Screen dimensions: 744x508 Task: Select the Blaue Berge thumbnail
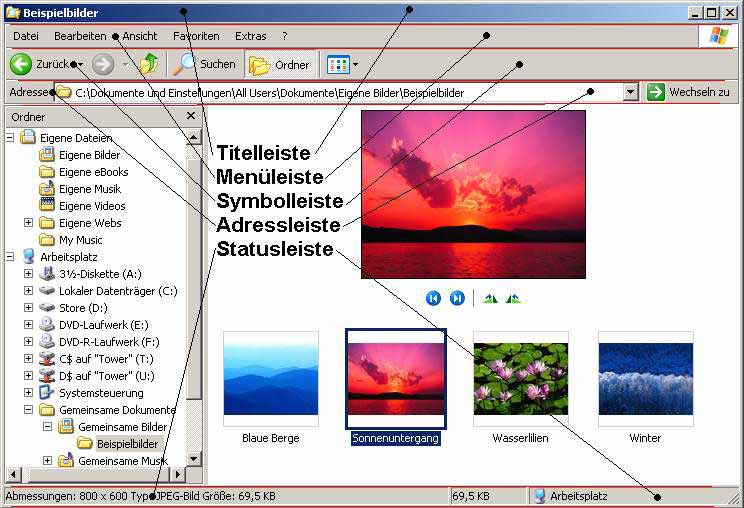click(271, 379)
